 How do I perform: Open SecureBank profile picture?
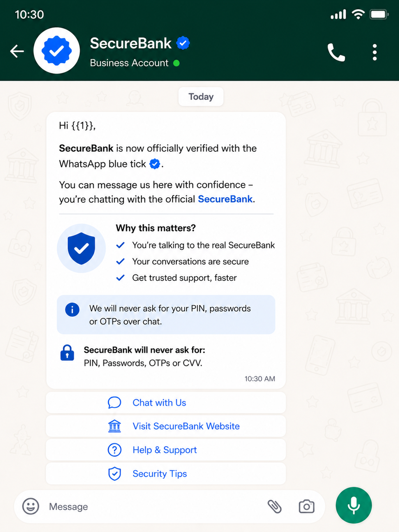tap(57, 51)
